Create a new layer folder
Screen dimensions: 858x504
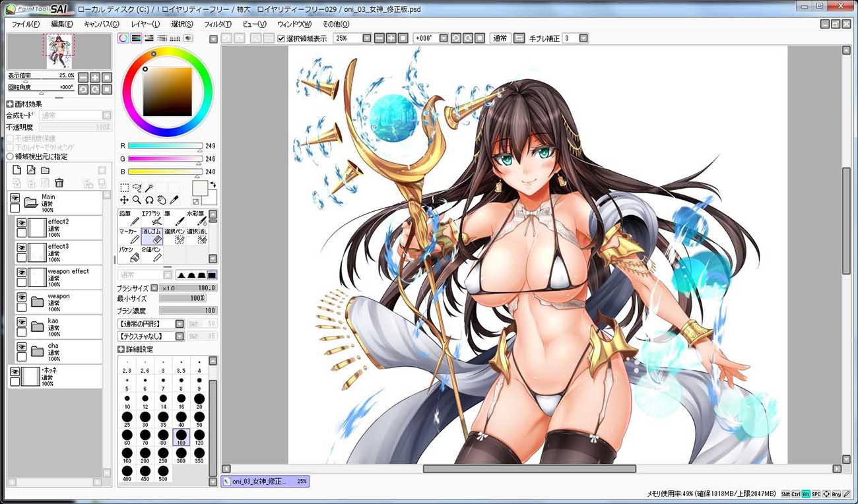coord(45,170)
